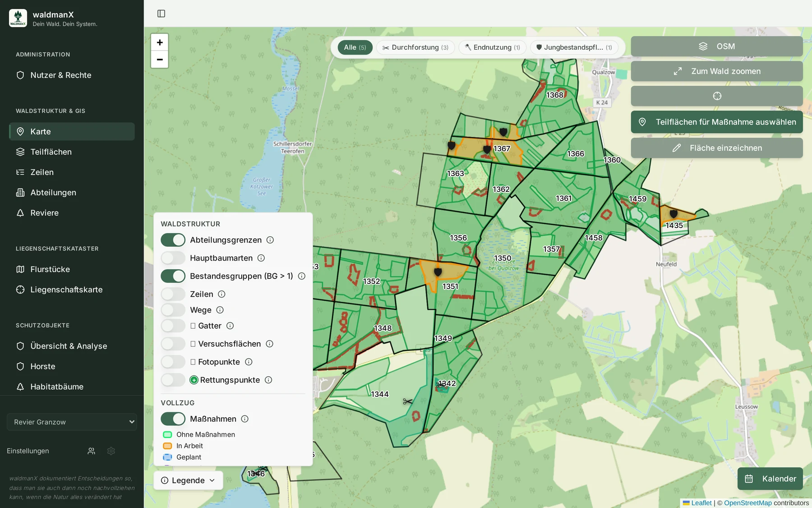The image size is (812, 508).
Task: Zoom in on the map
Action: tap(160, 42)
